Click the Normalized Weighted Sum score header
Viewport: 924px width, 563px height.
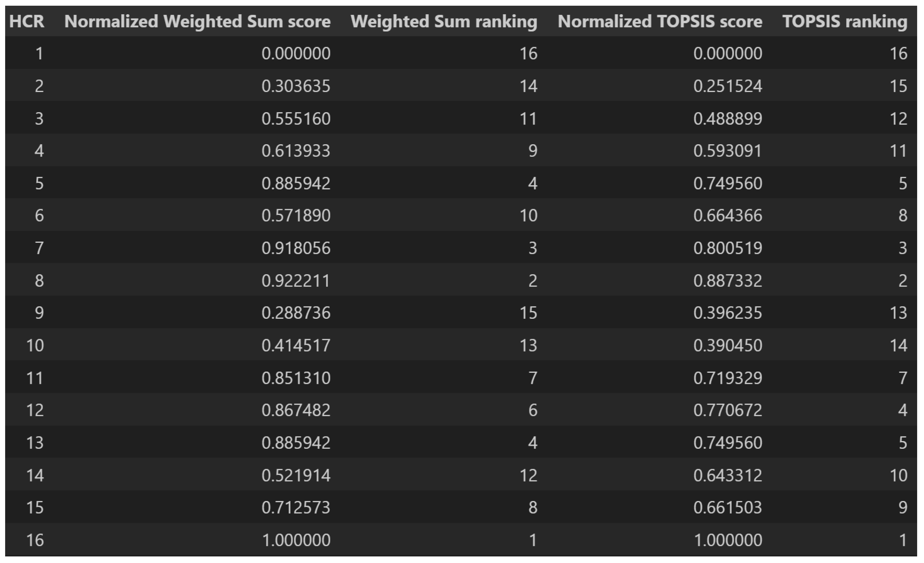pyautogui.click(x=197, y=21)
